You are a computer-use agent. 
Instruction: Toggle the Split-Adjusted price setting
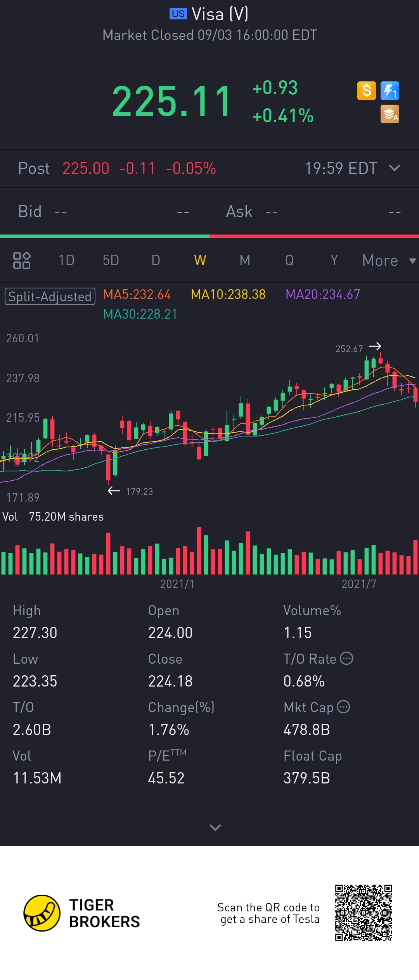pyautogui.click(x=50, y=297)
